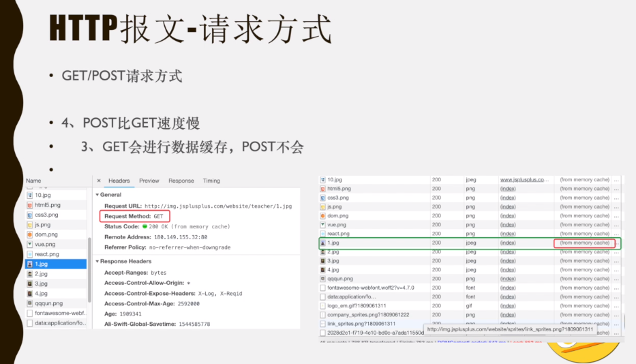Click (from memory cache) size in 1.jpg row
Image resolution: width=636 pixels, height=364 pixels.
click(x=584, y=243)
